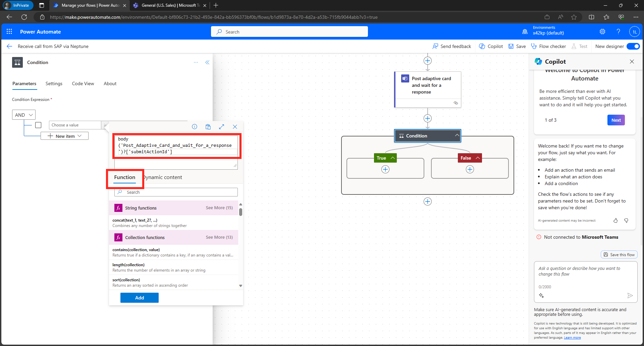Select the Function tab
The width and height of the screenshot is (644, 346).
[125, 177]
